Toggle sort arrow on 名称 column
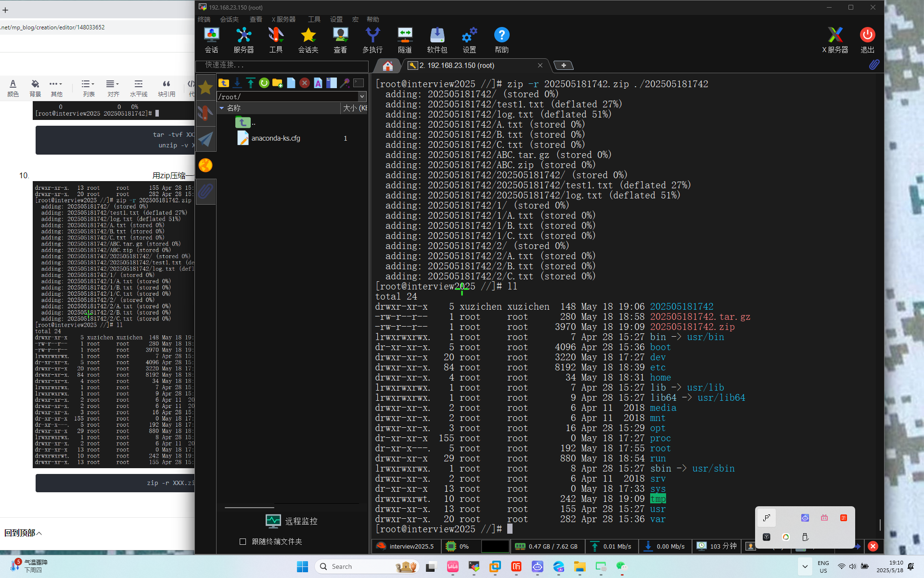Viewport: 924px width, 578px height. [222, 108]
